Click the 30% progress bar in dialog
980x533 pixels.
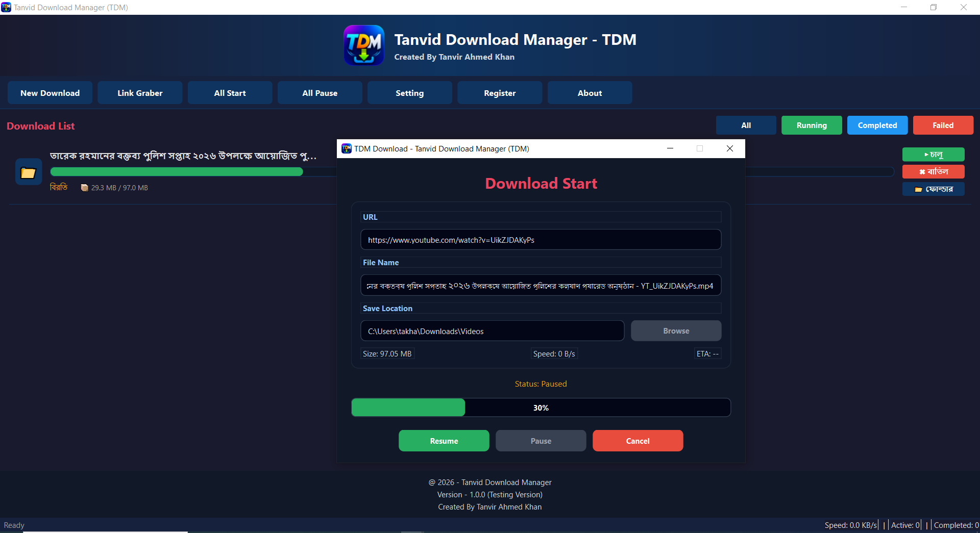(541, 408)
